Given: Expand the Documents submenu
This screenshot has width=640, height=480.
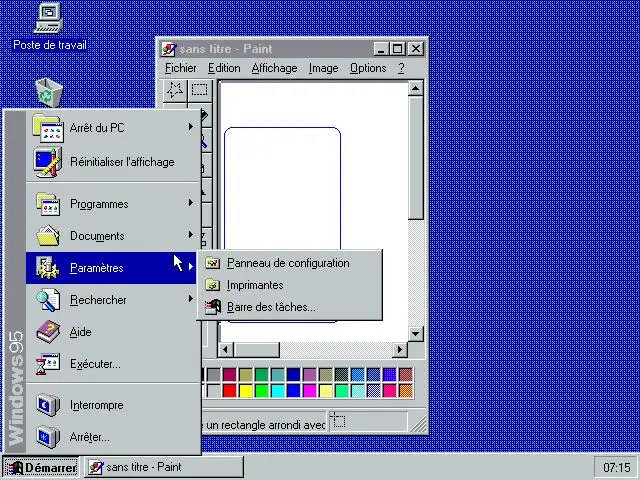Looking at the screenshot, I should pos(113,236).
